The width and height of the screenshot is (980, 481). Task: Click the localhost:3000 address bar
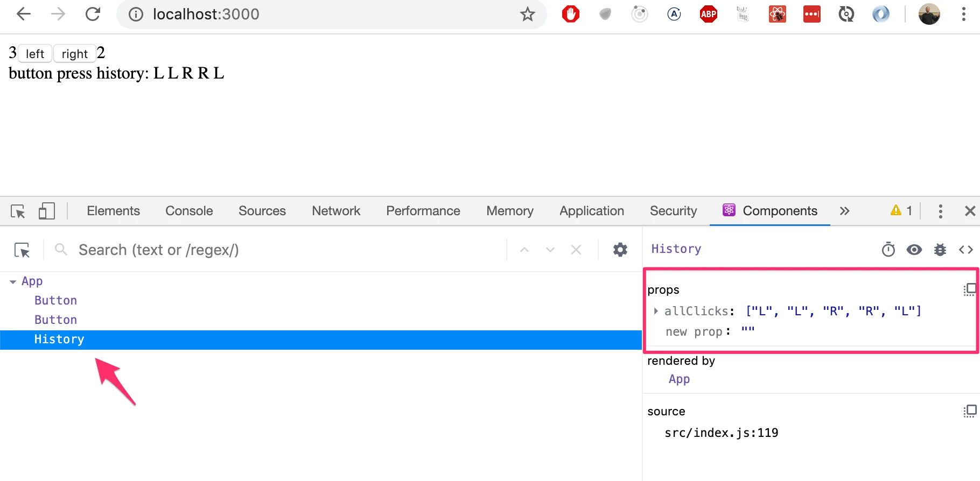[331, 14]
